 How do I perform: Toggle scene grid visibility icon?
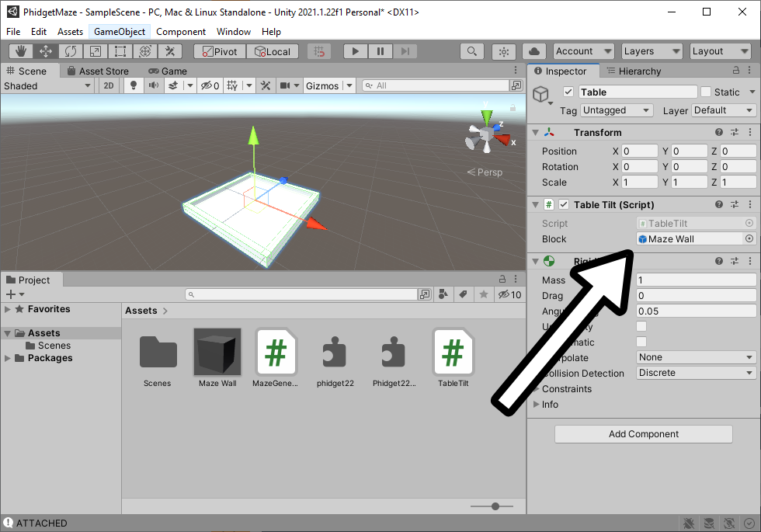[232, 85]
